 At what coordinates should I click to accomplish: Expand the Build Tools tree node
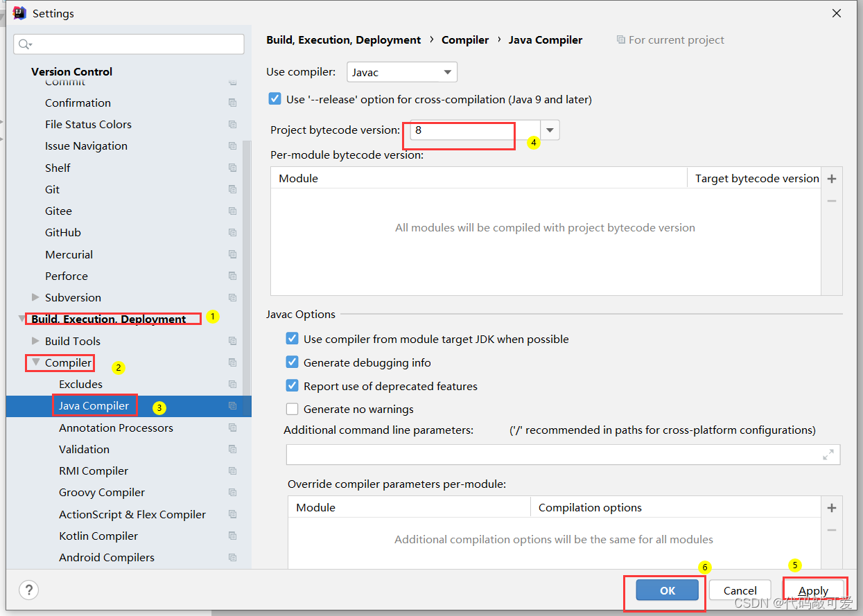[35, 341]
